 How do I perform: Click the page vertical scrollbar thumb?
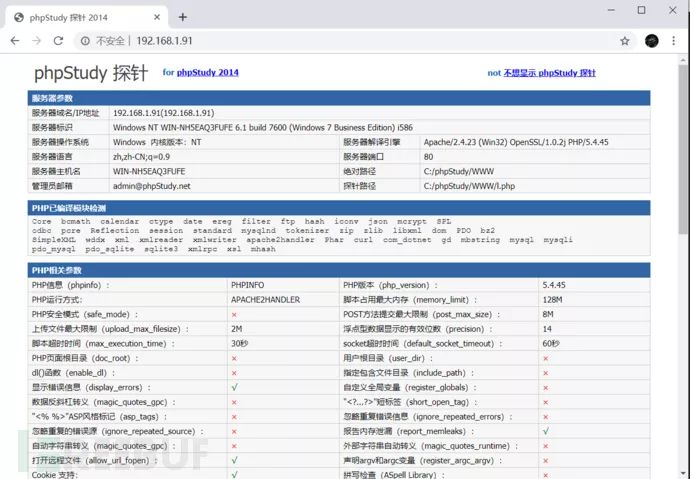[683, 150]
